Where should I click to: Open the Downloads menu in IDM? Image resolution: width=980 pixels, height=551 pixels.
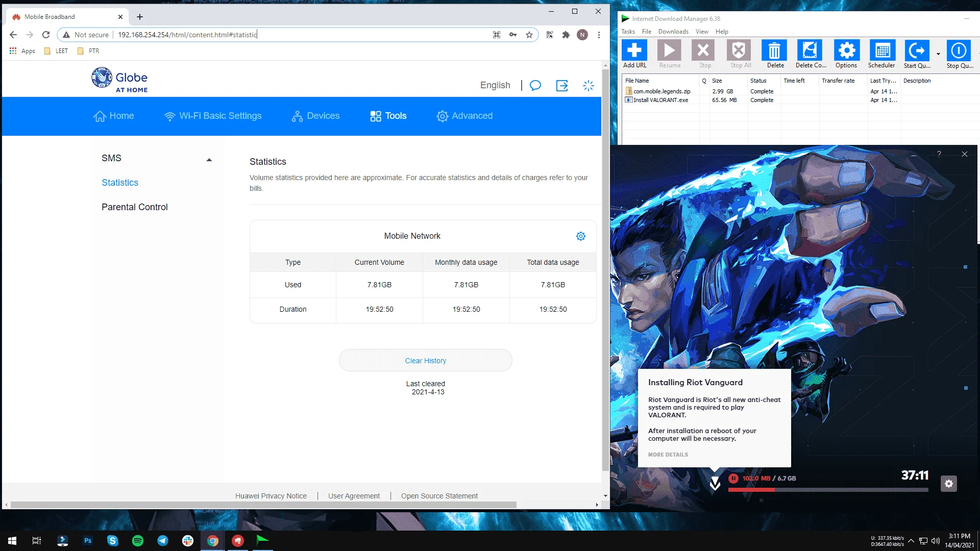click(x=673, y=32)
